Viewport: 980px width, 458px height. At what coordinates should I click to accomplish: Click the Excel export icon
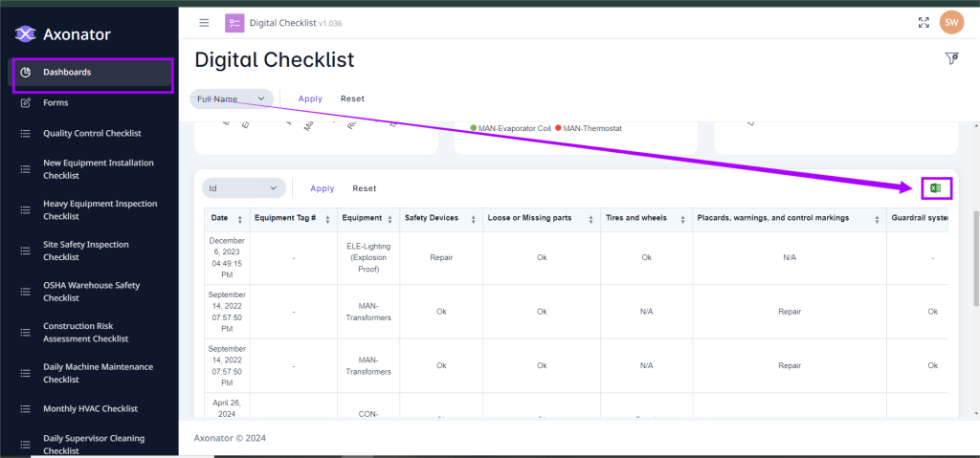[x=935, y=188]
